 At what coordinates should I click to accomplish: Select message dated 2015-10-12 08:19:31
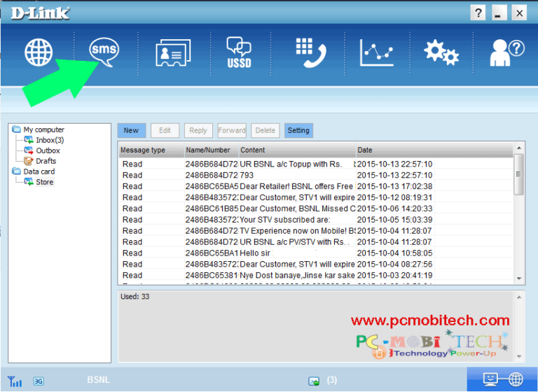[316, 197]
